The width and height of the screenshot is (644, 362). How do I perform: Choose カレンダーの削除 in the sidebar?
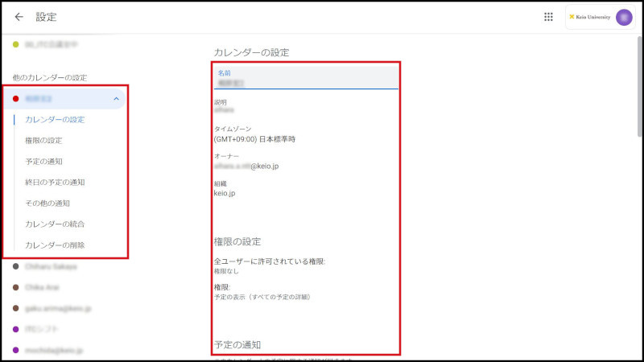coord(55,245)
